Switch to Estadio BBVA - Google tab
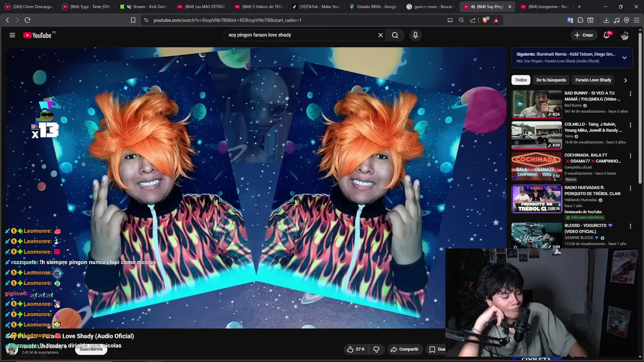Screen dimensions: 644x362 (373, 7)
